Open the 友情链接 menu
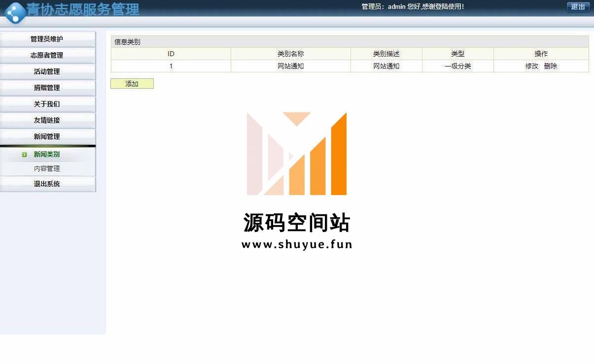The height and width of the screenshot is (364, 594). coord(47,121)
